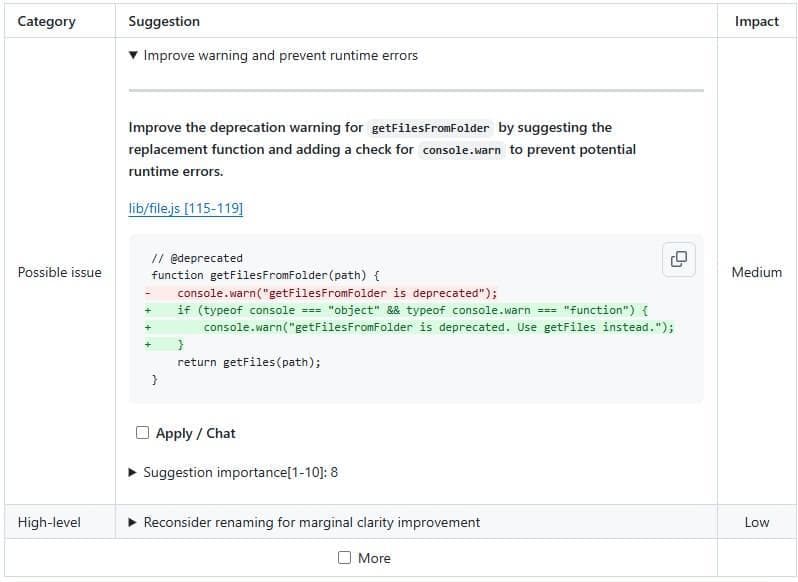Image resolution: width=798 pixels, height=582 pixels.
Task: Click the removed red console.warn diff line
Action: click(336, 293)
